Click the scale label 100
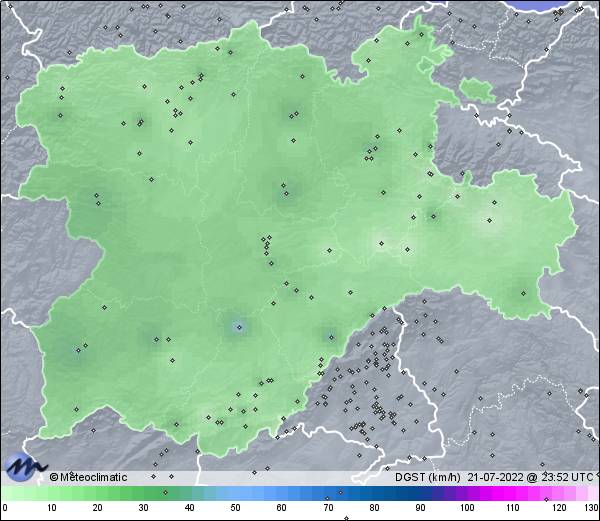600x521 pixels. coord(467,508)
